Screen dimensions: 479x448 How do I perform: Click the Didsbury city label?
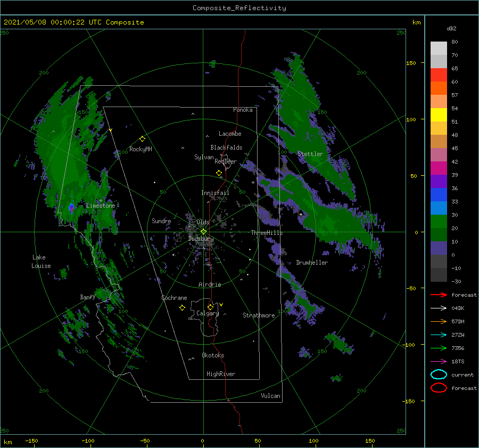coord(201,239)
